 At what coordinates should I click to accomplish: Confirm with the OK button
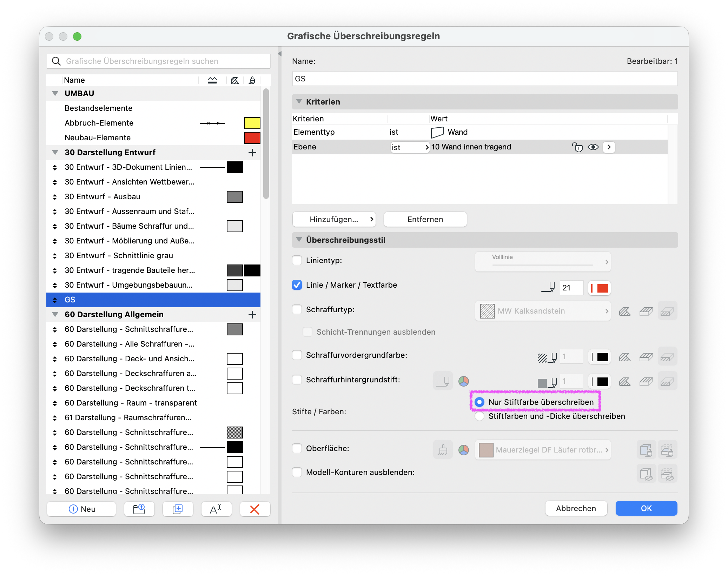646,508
